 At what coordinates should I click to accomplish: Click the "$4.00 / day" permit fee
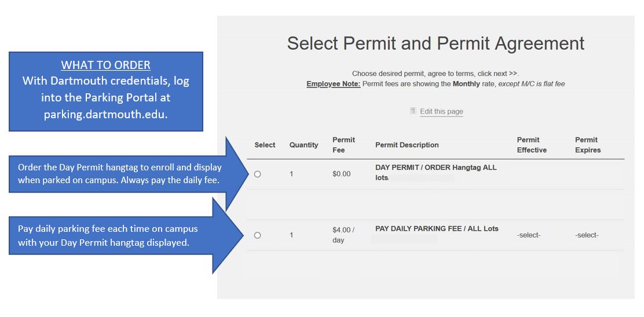point(343,235)
